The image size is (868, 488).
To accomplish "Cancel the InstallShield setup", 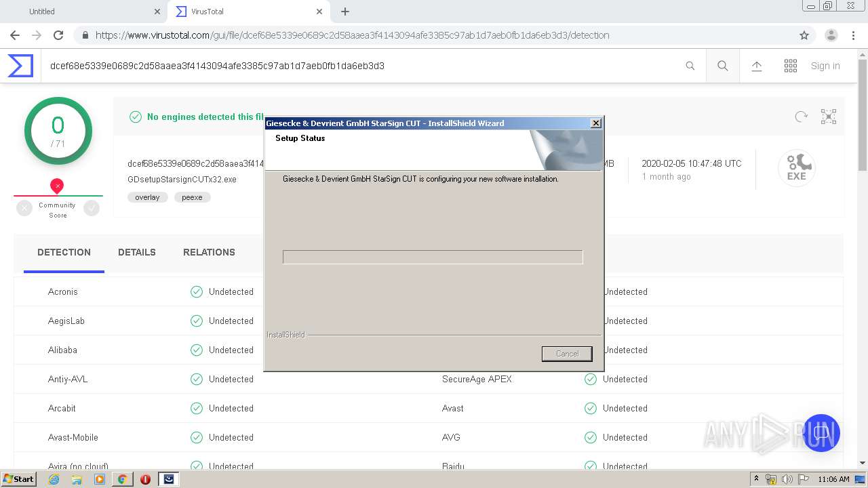I will coord(567,354).
